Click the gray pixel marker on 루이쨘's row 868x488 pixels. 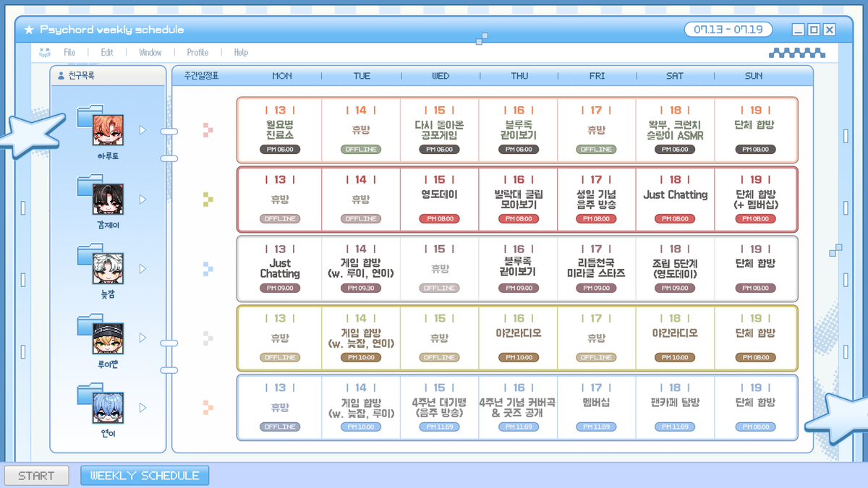(x=208, y=338)
